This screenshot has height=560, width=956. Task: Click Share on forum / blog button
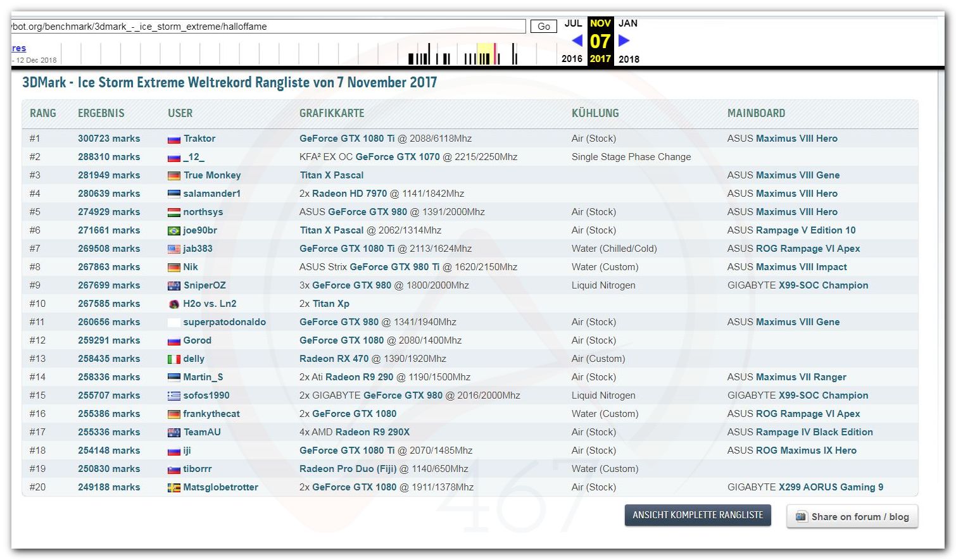[x=852, y=516]
